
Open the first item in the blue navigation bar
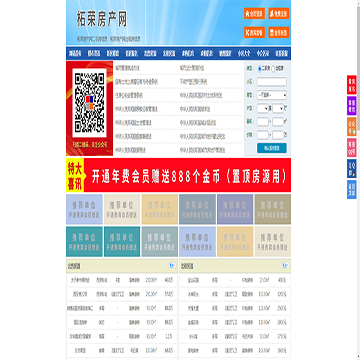pyautogui.click(x=75, y=53)
